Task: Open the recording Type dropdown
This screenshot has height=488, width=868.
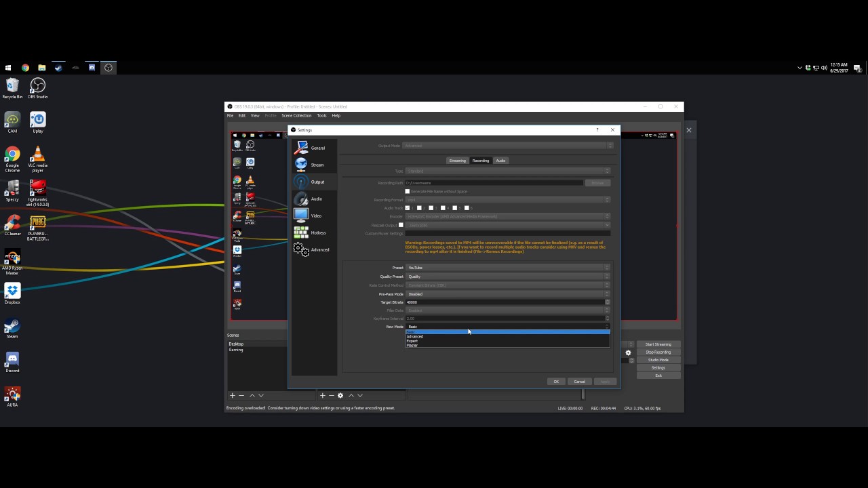Action: coord(507,171)
